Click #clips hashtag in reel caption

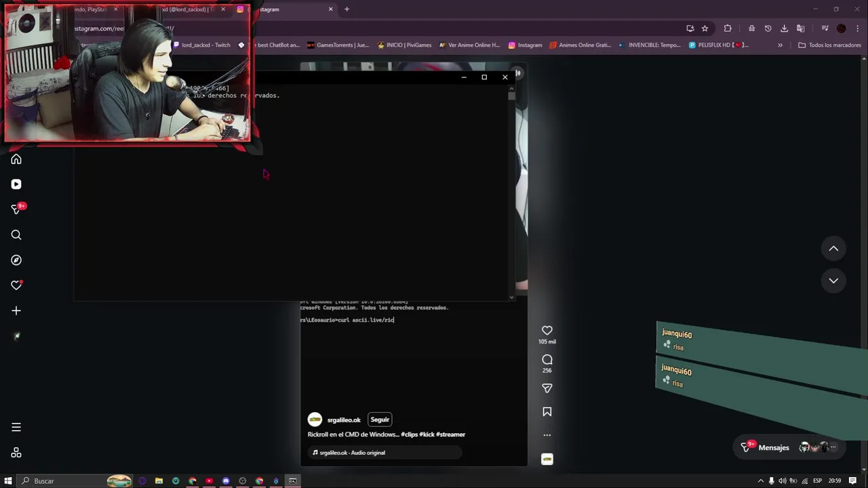pos(408,434)
